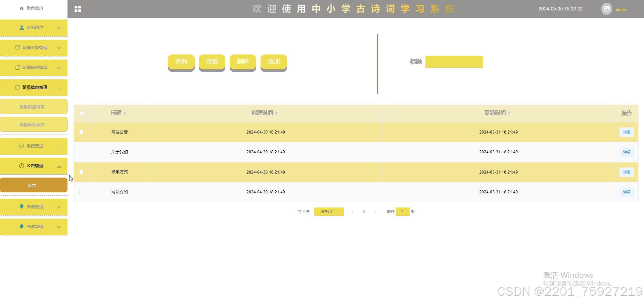644x302 pixels.
Task: Check the box for 关于我们 row
Action: [81, 152]
